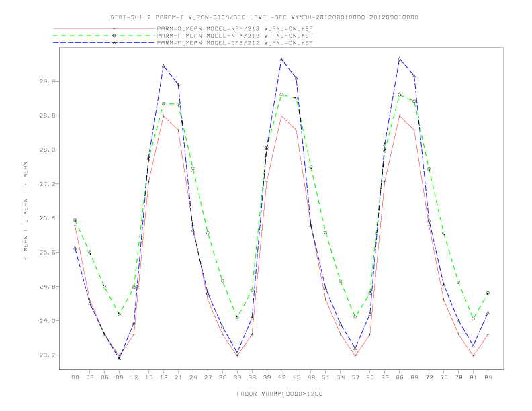Screen dimensions: 532x411
Task: Click red observed plus marker at hour 18
Action: [x=163, y=116]
